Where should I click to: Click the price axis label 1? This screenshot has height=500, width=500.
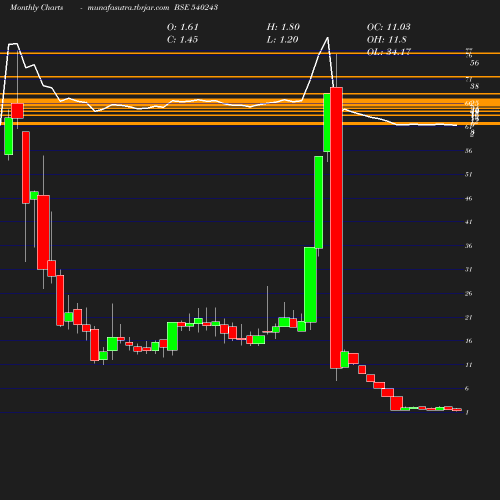(x=467, y=413)
